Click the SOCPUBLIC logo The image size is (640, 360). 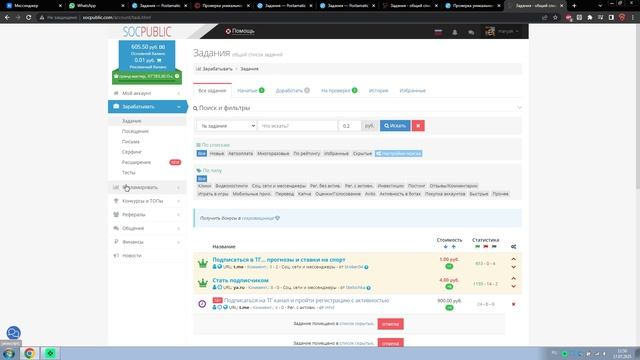(x=147, y=31)
